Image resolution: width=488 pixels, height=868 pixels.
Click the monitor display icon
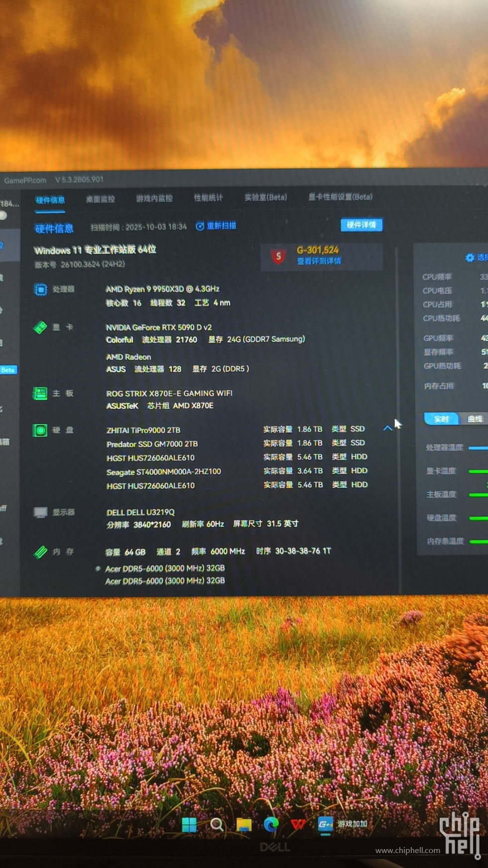click(40, 513)
